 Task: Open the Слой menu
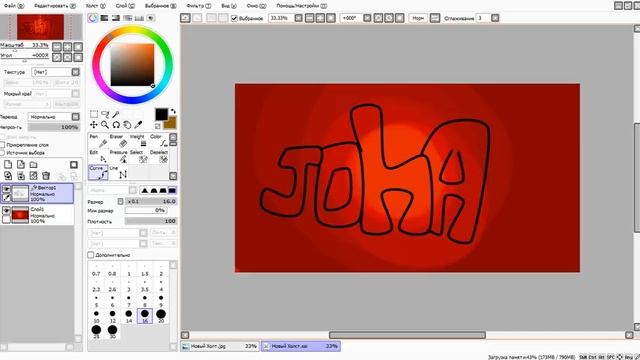[x=125, y=6]
